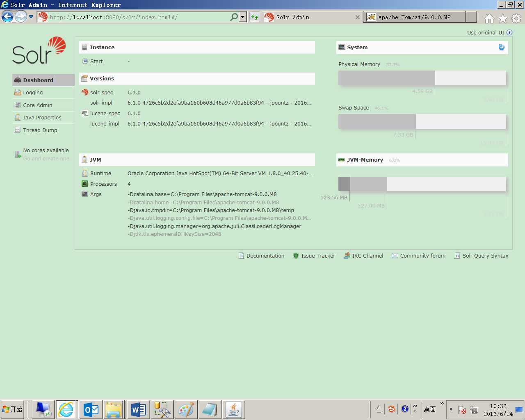This screenshot has height=420, width=525.
Task: Refresh the System panel values
Action: click(x=501, y=47)
